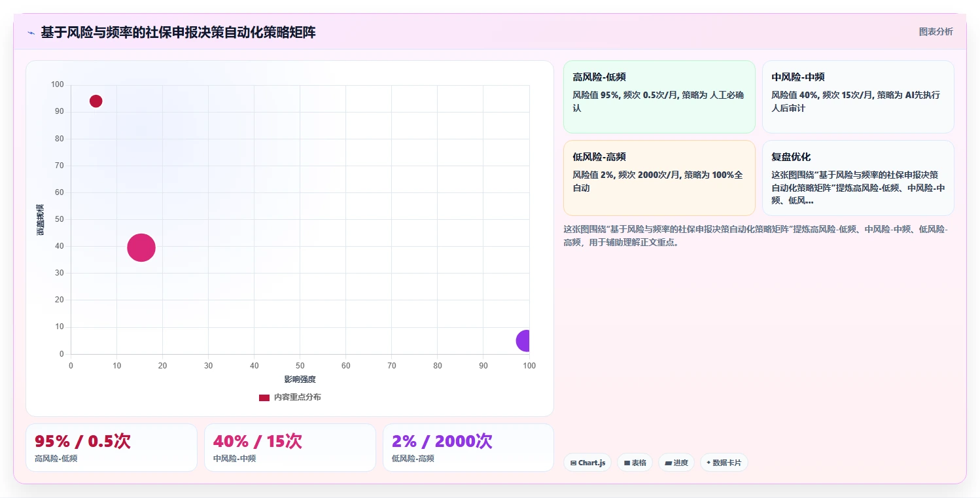
Task: Click 中风险-中频 caption under 40% value
Action: tap(234, 459)
